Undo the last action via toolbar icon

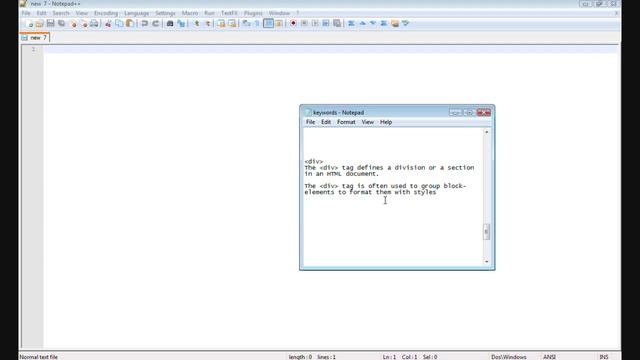144,24
